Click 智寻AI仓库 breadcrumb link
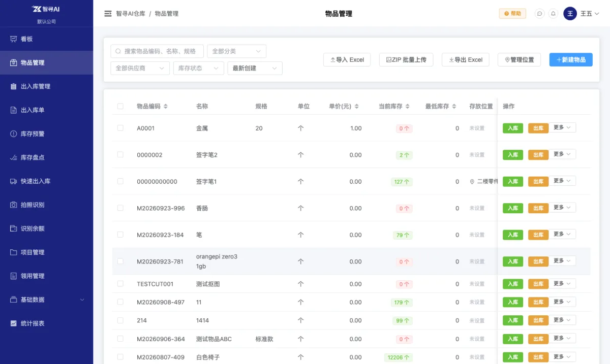The width and height of the screenshot is (610, 364). [x=131, y=14]
